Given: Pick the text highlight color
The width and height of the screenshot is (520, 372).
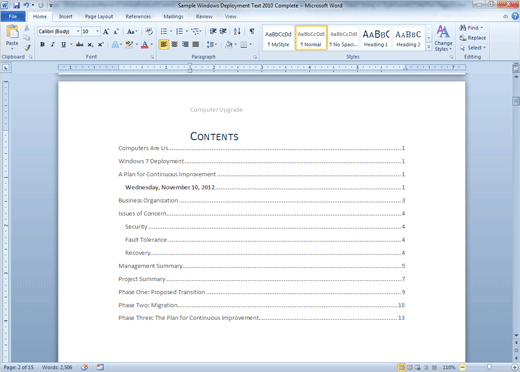Looking at the screenshot, I should coord(129,44).
